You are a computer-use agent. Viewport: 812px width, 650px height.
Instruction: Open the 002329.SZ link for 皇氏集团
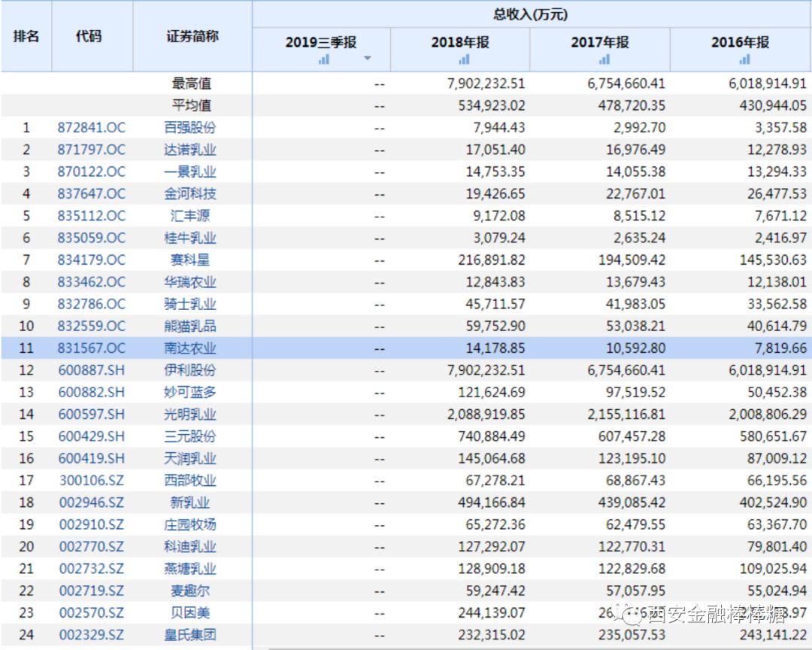pos(92,635)
